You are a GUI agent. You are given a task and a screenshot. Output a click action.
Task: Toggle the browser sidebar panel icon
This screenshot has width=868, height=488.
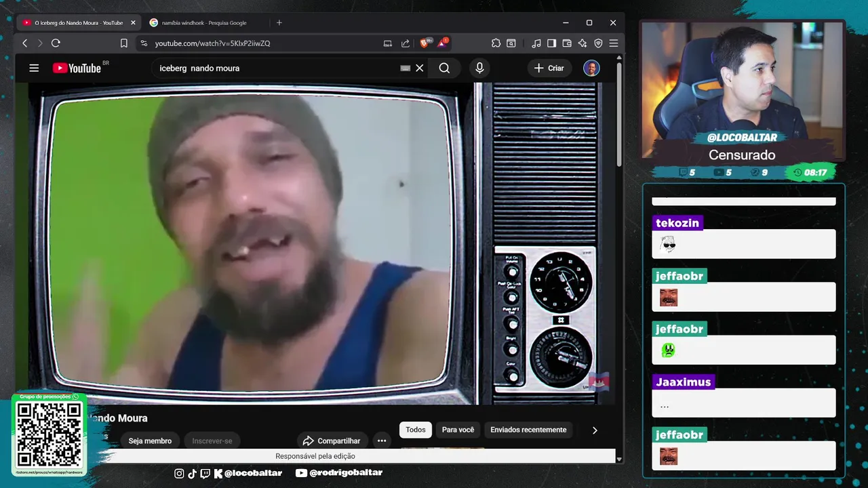tap(552, 43)
